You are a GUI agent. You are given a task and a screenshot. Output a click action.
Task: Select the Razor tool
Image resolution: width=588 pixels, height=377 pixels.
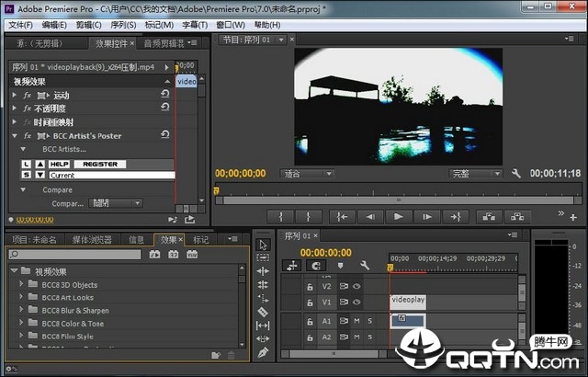pyautogui.click(x=263, y=312)
